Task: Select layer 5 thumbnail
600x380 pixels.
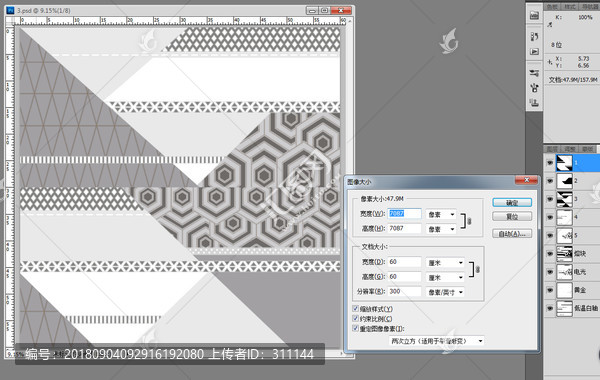Action: pos(564,235)
